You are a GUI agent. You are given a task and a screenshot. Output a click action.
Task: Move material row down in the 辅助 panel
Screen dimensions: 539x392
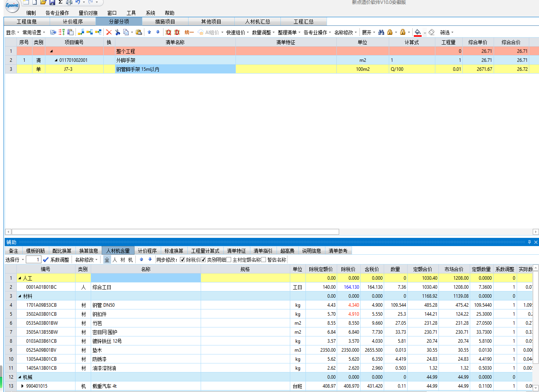pos(150,260)
